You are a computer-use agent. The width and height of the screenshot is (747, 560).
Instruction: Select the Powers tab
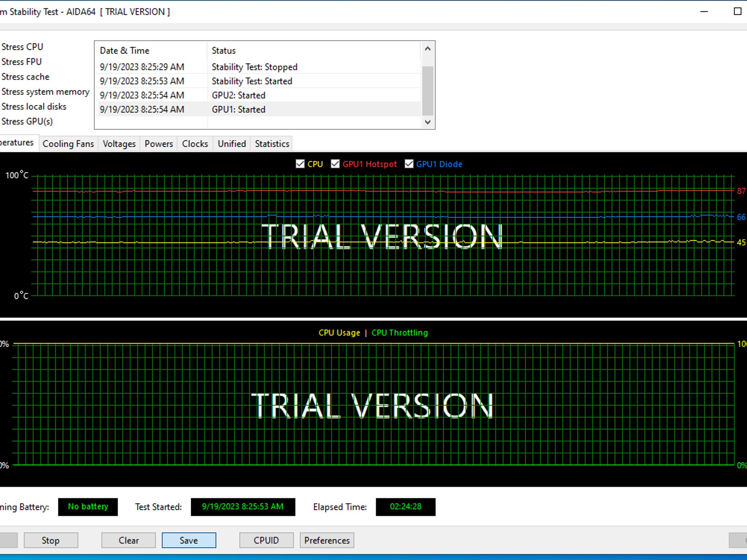[159, 144]
